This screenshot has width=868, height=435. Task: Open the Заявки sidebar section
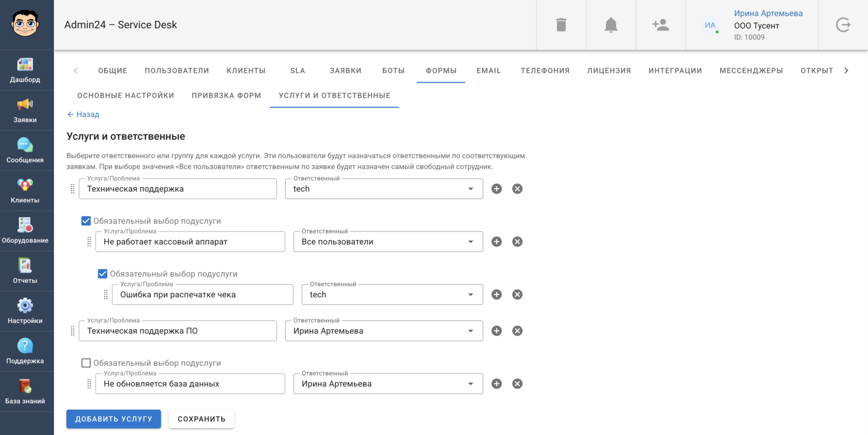pos(25,111)
